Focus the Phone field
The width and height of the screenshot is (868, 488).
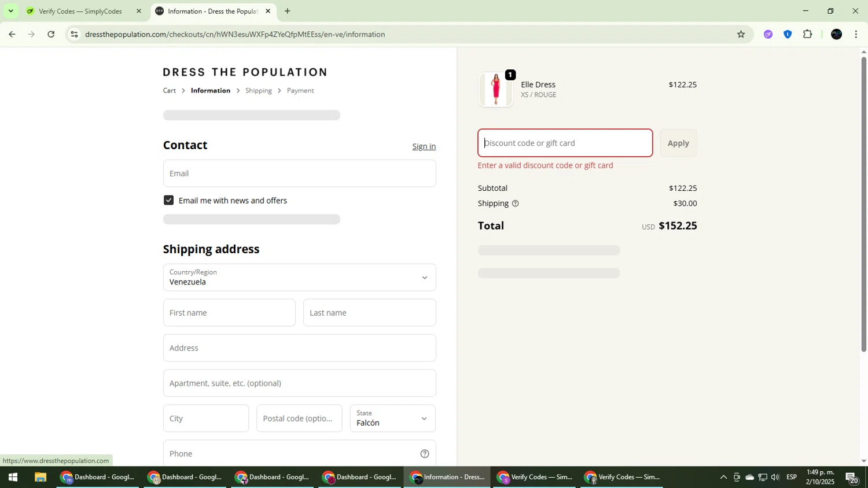[x=299, y=453]
